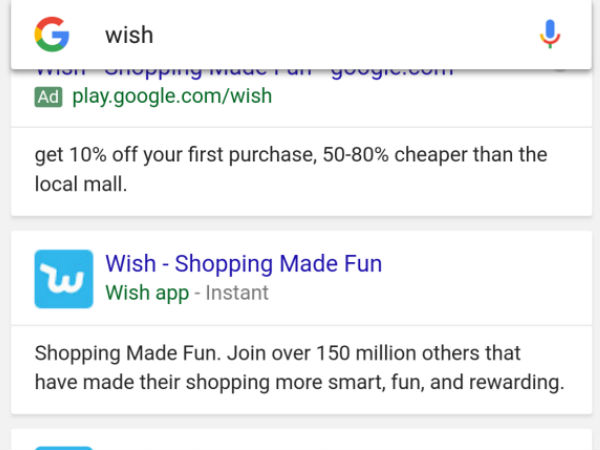The width and height of the screenshot is (600, 450).
Task: Tap the "get 10% off" ad description
Action: coord(290,169)
